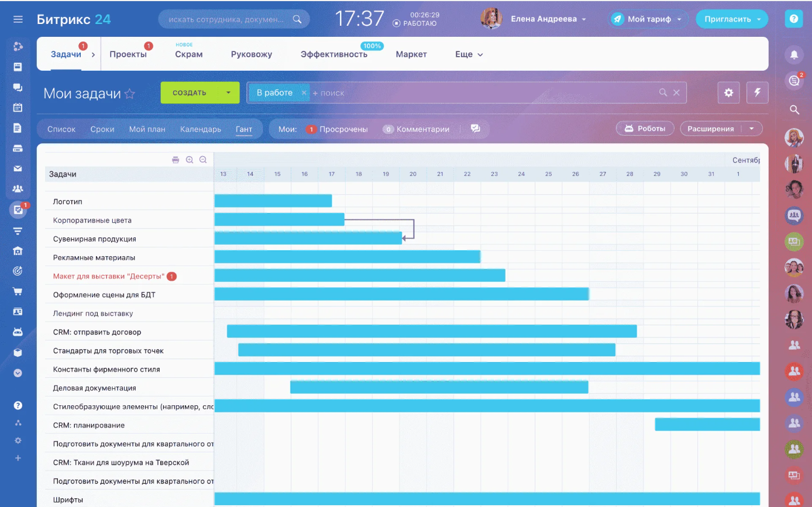Open the dropdown arrow beside Создать
The image size is (812, 507).
tap(229, 92)
